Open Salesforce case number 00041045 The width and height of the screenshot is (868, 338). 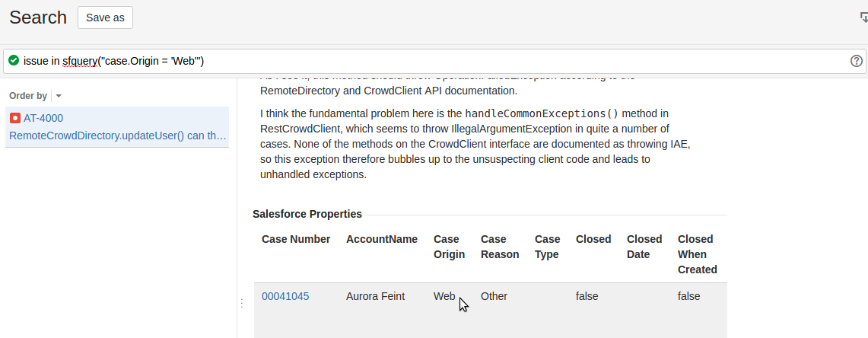coord(285,296)
